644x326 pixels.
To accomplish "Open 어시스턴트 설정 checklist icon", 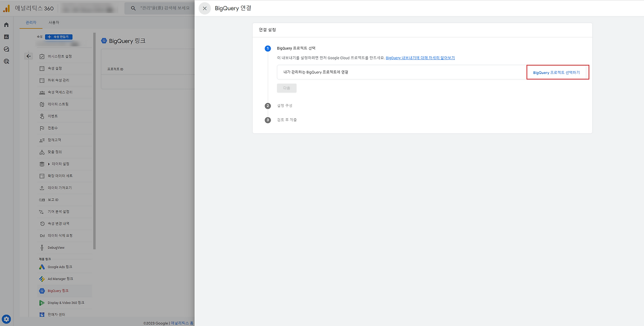I will (42, 56).
